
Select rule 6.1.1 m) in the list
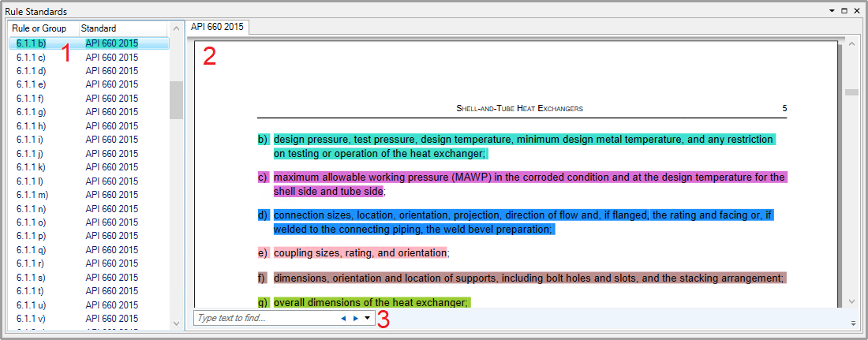click(32, 195)
